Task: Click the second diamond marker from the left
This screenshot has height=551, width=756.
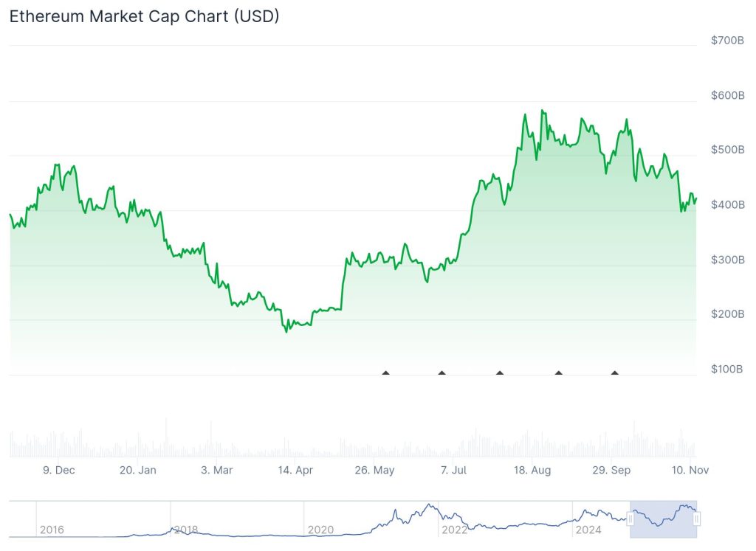Action: (441, 372)
